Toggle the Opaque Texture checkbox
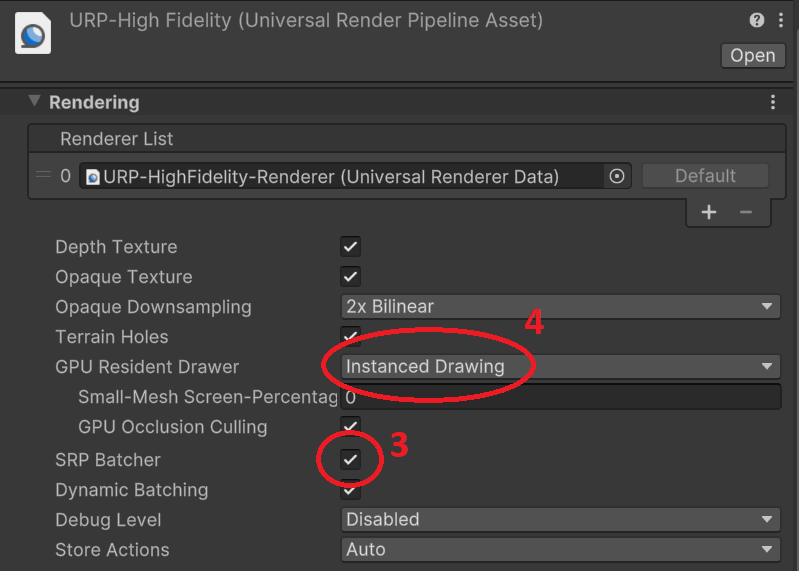Screen dimensions: 799x571 point(350,277)
